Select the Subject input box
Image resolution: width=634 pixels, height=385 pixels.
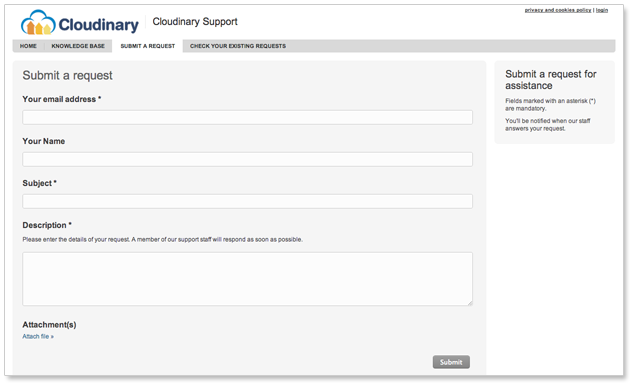coord(247,201)
